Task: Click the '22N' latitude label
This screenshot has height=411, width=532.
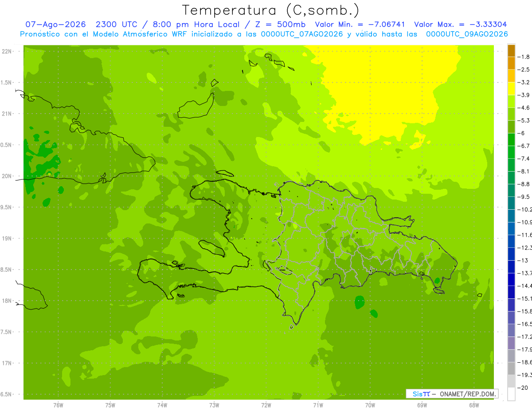Action: (7, 51)
